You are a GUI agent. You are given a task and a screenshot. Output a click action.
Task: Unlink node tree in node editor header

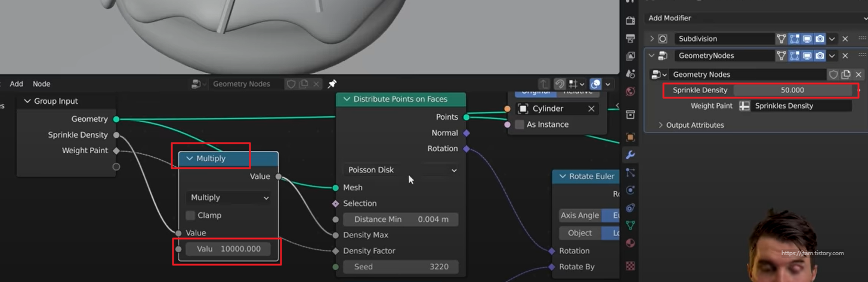click(316, 84)
